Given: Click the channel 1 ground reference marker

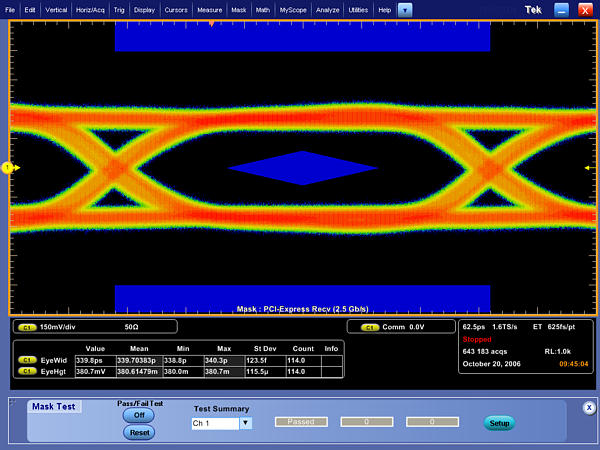Looking at the screenshot, I should click(x=7, y=167).
